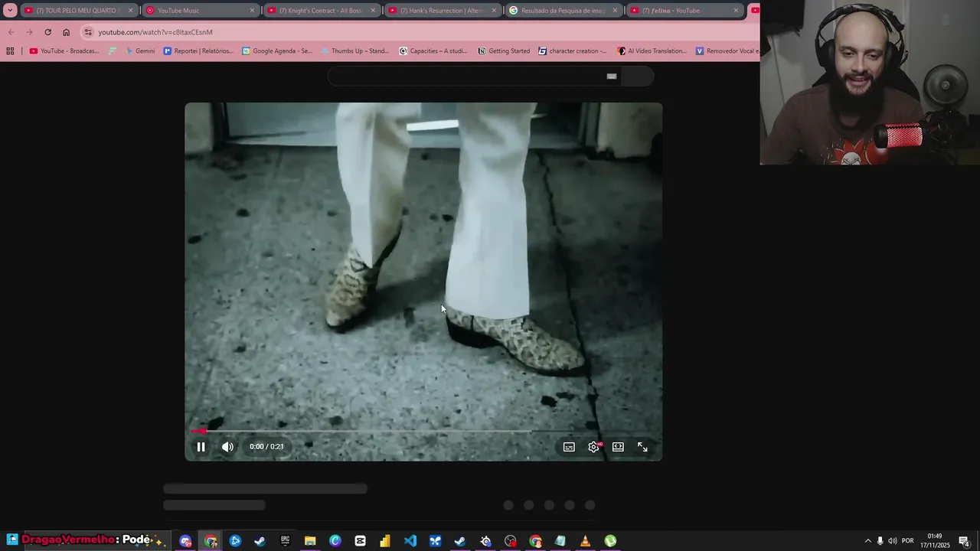
Task: Open the Google Agenda bookmark
Action: 277,51
